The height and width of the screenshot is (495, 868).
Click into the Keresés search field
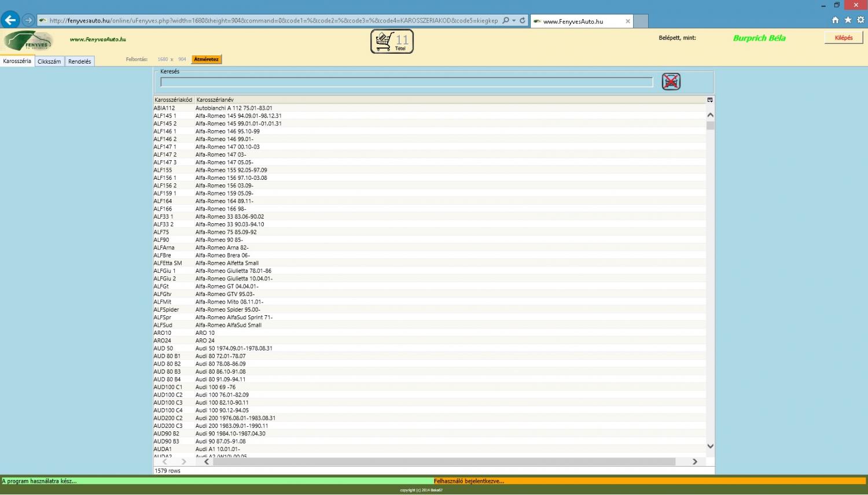pos(406,82)
